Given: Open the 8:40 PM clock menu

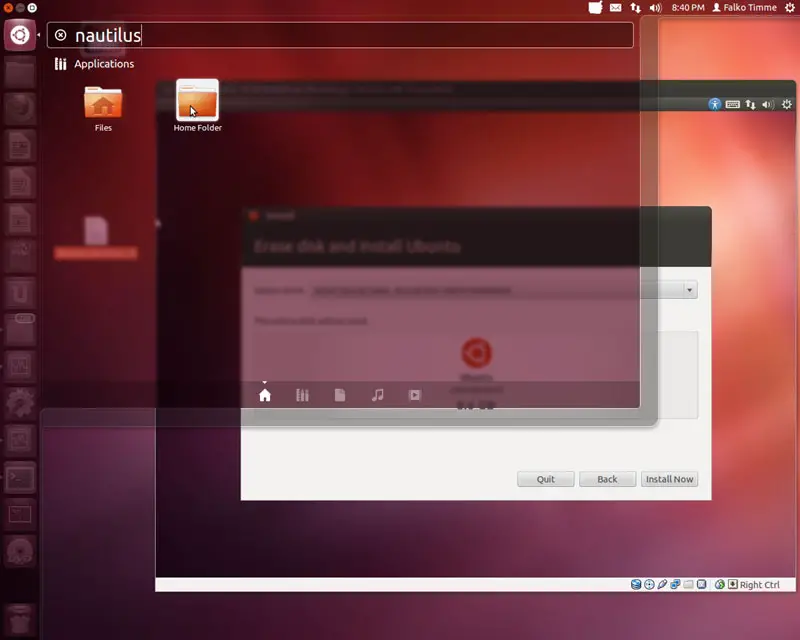Looking at the screenshot, I should coord(688,8).
